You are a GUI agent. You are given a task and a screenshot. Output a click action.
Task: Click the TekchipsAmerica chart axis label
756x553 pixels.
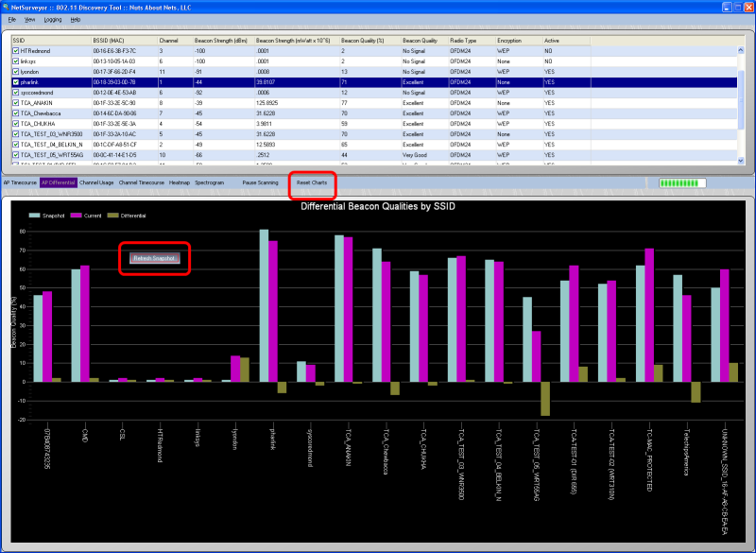point(687,452)
